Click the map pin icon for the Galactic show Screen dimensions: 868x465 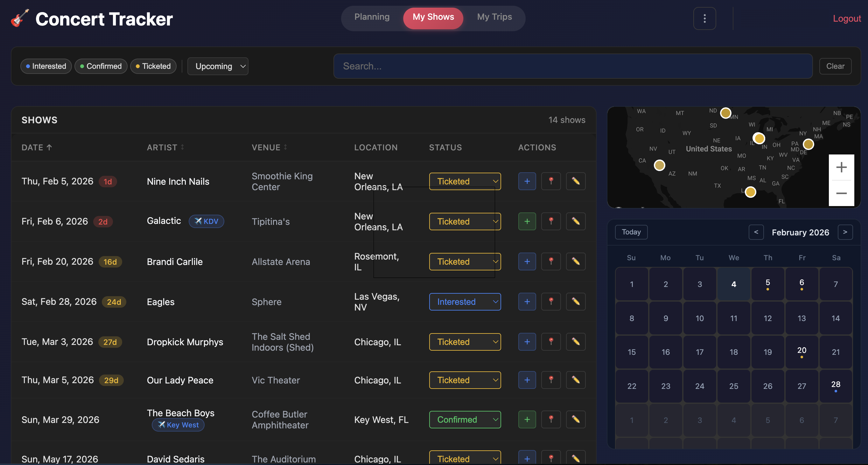551,221
